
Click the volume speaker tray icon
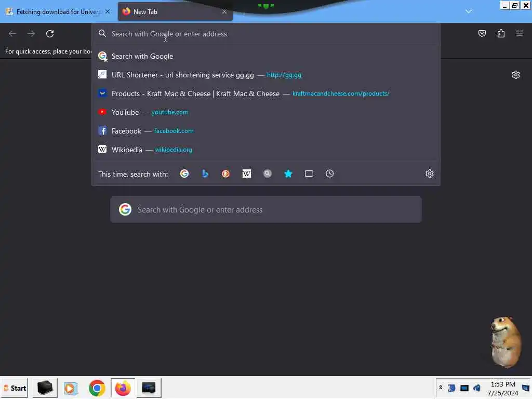coord(477,388)
